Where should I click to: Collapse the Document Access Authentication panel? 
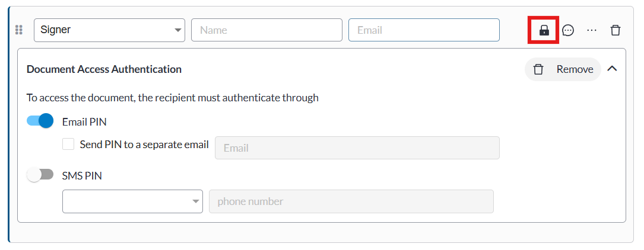(613, 69)
